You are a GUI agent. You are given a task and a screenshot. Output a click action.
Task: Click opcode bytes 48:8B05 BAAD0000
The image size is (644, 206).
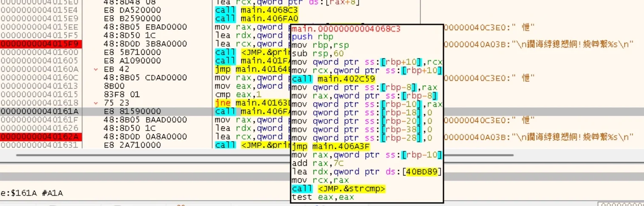(x=145, y=120)
